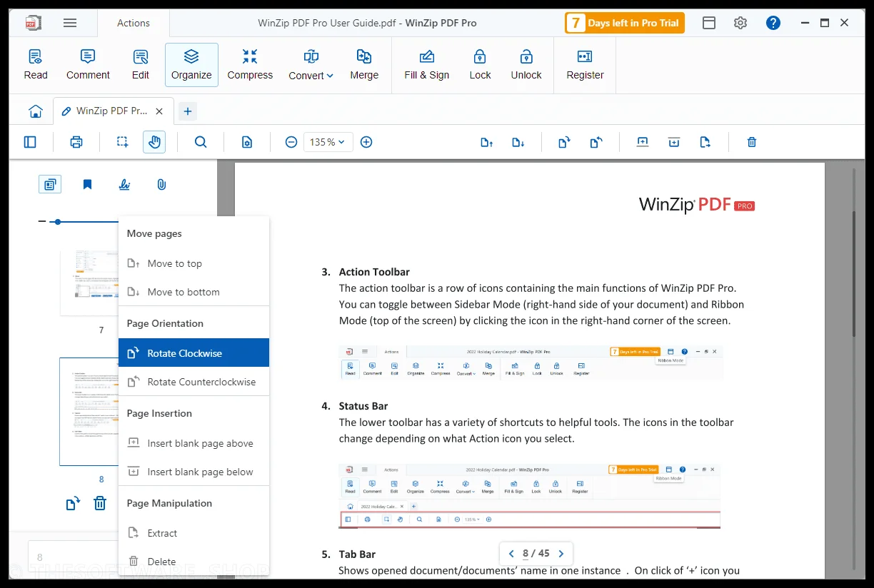The height and width of the screenshot is (588, 874).
Task: Select the page 7 thumbnail
Action: (x=89, y=282)
